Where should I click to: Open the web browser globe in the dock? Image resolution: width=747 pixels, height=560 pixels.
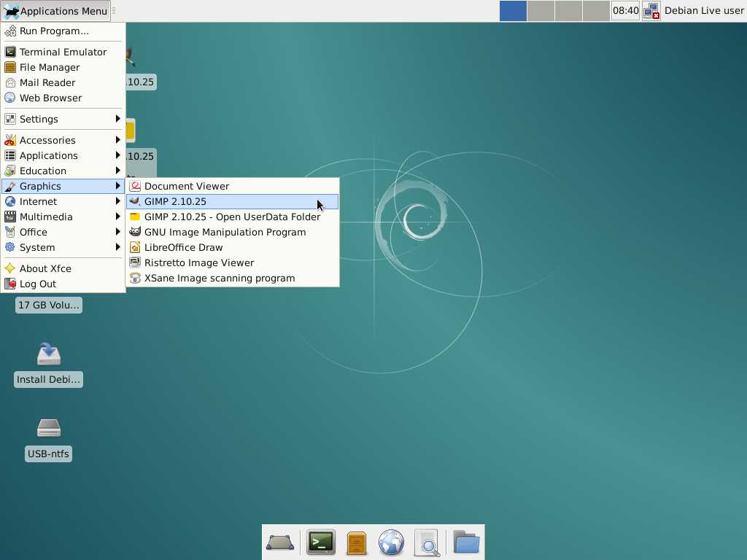pos(392,542)
